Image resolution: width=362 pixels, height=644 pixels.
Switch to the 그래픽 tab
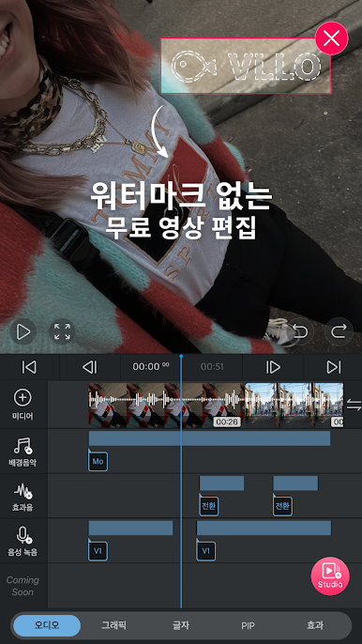[113, 625]
